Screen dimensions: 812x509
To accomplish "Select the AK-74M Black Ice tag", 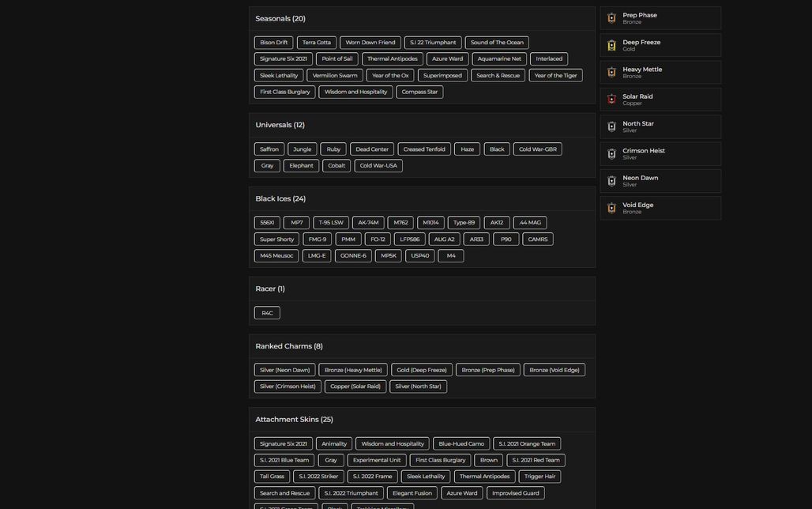I will [x=368, y=223].
